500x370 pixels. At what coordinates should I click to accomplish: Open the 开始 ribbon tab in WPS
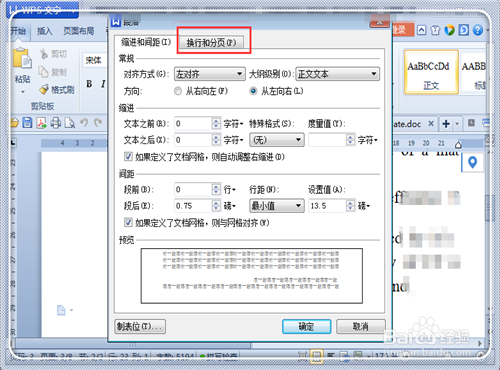coord(18,31)
